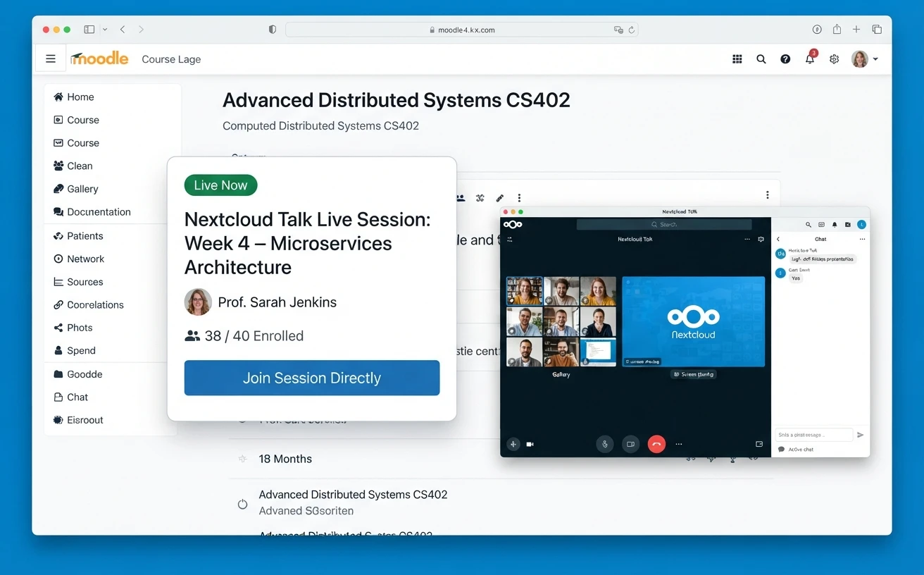
Task: Click the Screen sharing label button
Action: click(694, 374)
